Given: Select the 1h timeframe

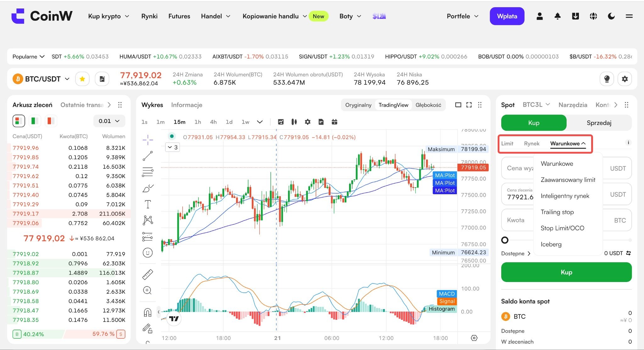Looking at the screenshot, I should click(x=198, y=122).
